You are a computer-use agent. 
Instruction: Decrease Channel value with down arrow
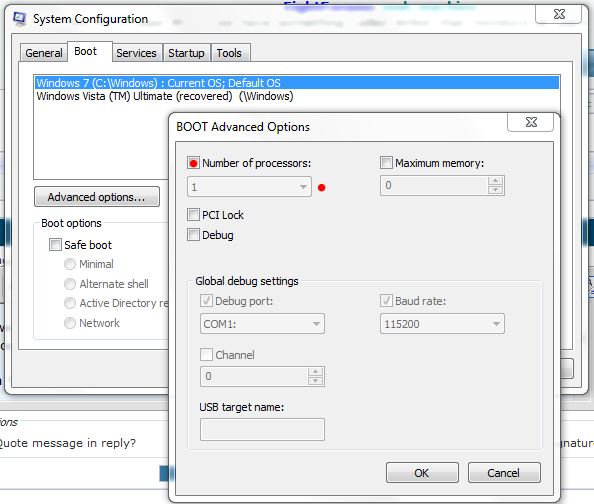click(x=316, y=381)
